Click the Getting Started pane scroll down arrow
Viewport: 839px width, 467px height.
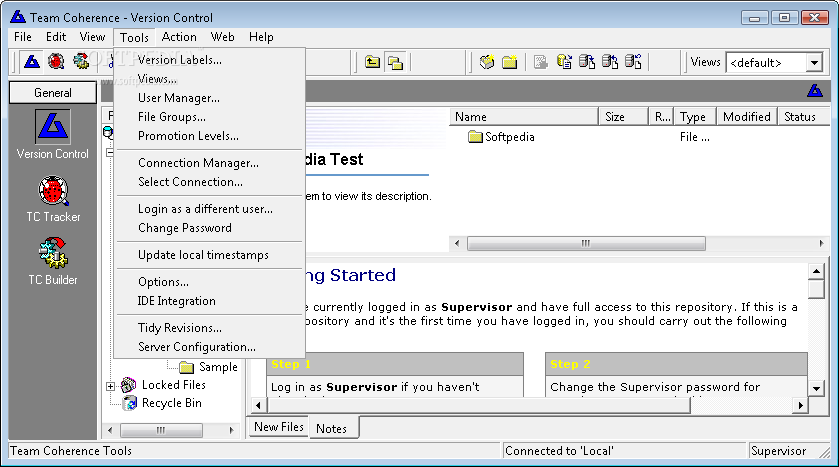[816, 389]
